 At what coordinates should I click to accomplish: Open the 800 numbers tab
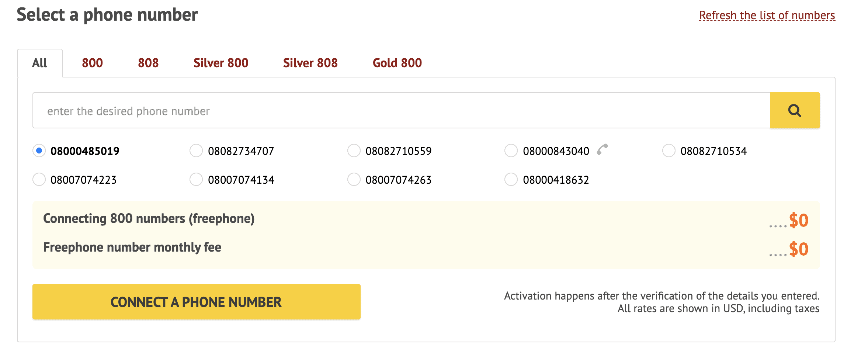tap(92, 63)
